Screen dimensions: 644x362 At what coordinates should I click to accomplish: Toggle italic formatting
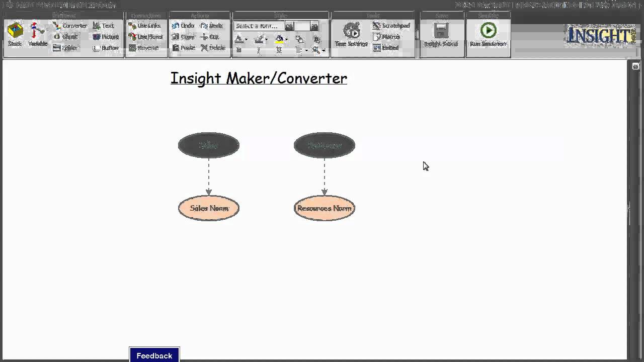pos(259,50)
